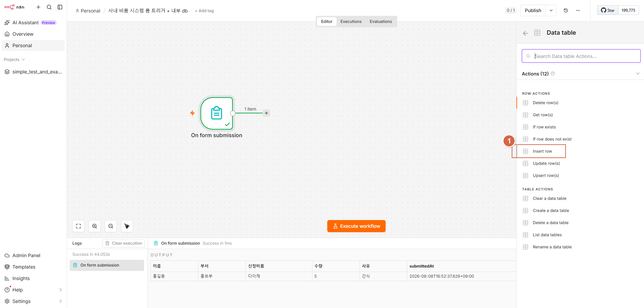The width and height of the screenshot is (644, 308).
Task: Zoom out on the workflow canvas
Action: pos(111,226)
